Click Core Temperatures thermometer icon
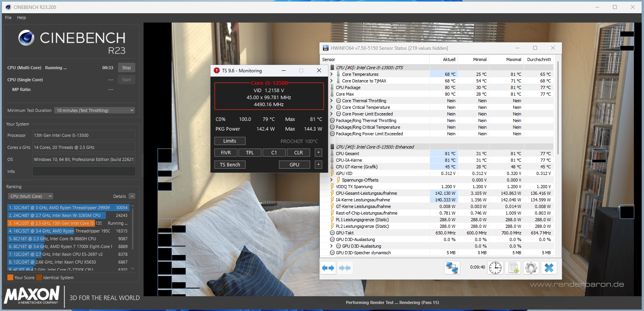 tap(338, 74)
